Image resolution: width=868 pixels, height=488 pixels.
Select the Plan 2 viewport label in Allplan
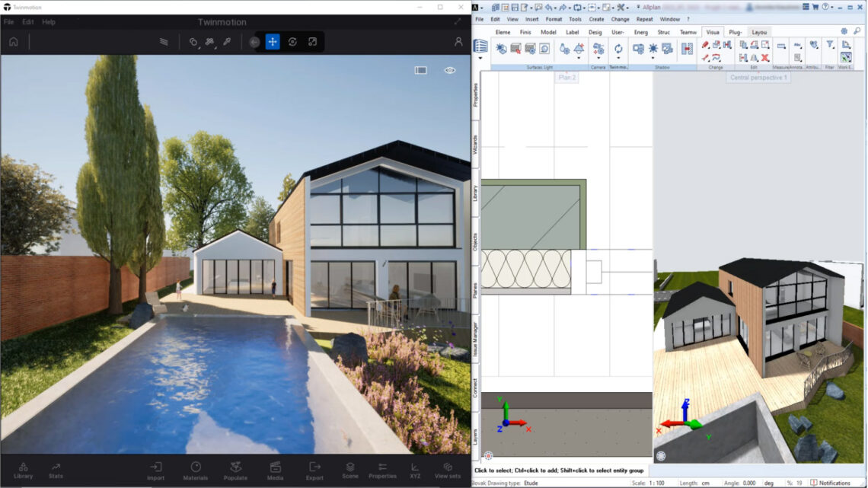(x=566, y=77)
